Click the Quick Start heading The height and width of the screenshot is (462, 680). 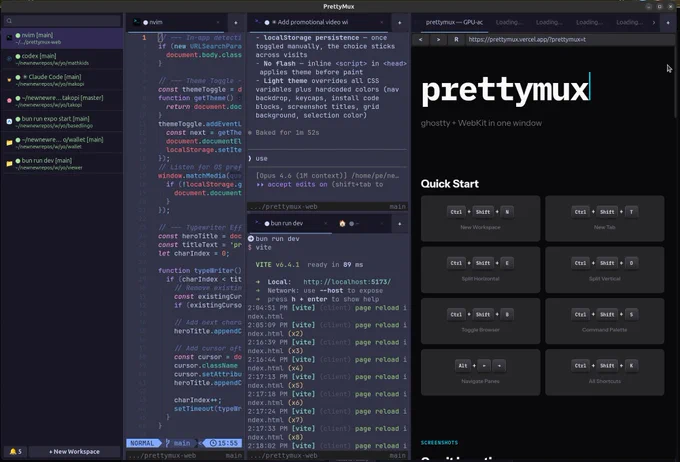pyautogui.click(x=450, y=184)
